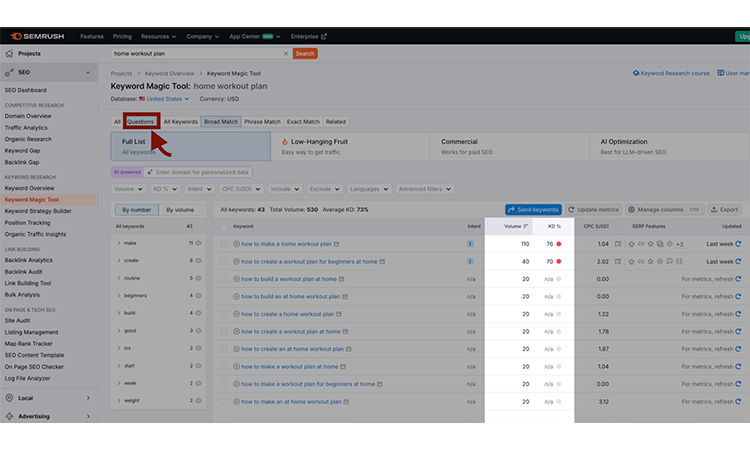Click the plus icon beside 'how to create a home workout plan'
Image resolution: width=750 pixels, height=450 pixels.
[236, 314]
